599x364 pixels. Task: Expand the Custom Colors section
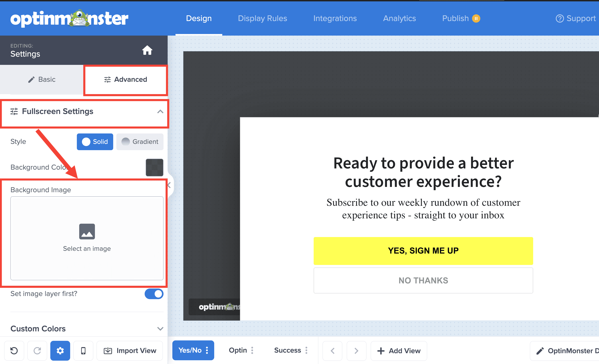[x=160, y=329]
